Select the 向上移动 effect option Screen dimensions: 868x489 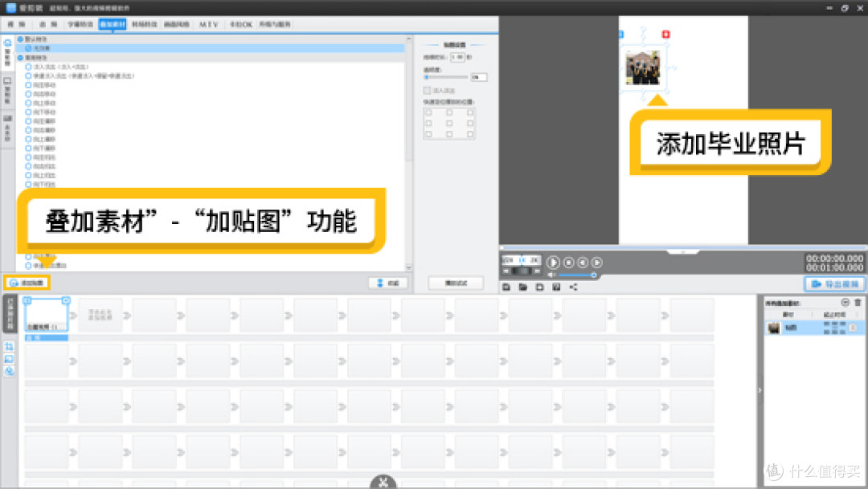click(x=40, y=103)
